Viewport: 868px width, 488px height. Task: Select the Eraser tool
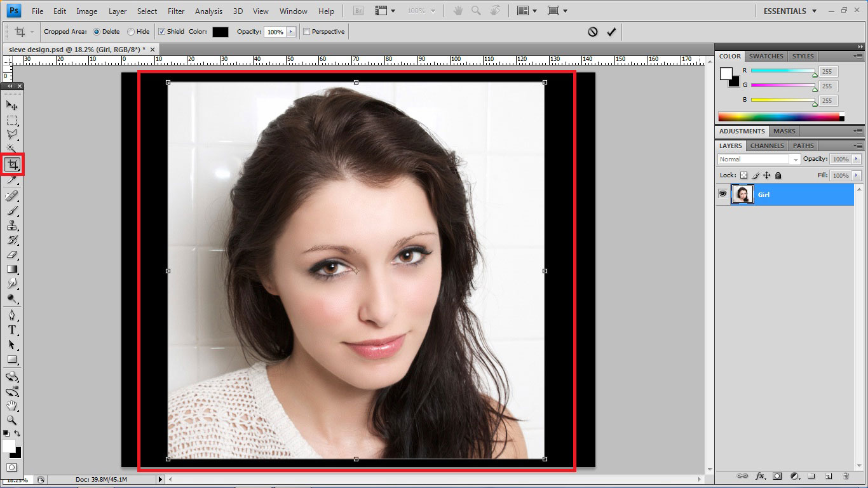tap(12, 255)
